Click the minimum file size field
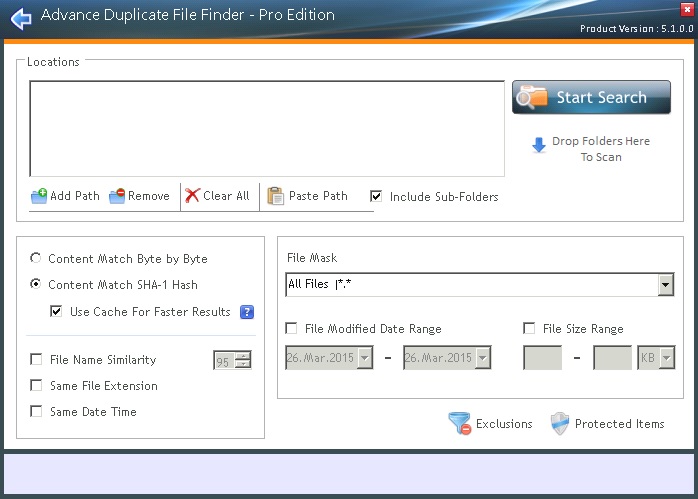The width and height of the screenshot is (698, 499). pyautogui.click(x=543, y=357)
